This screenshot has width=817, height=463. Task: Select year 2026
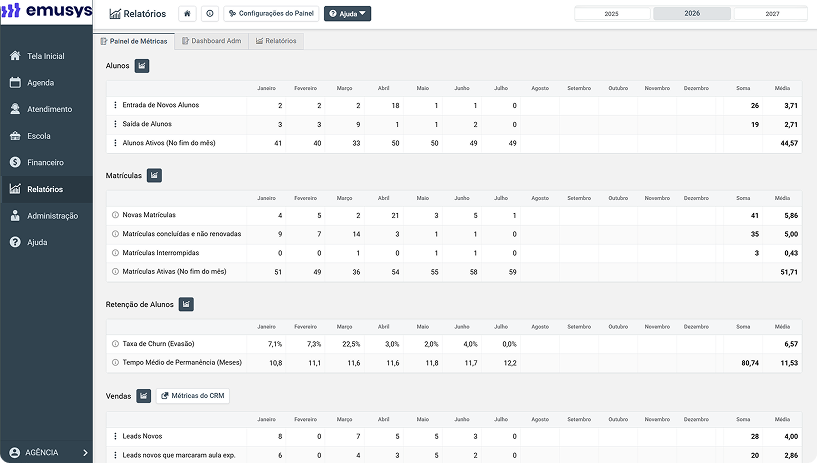click(692, 14)
